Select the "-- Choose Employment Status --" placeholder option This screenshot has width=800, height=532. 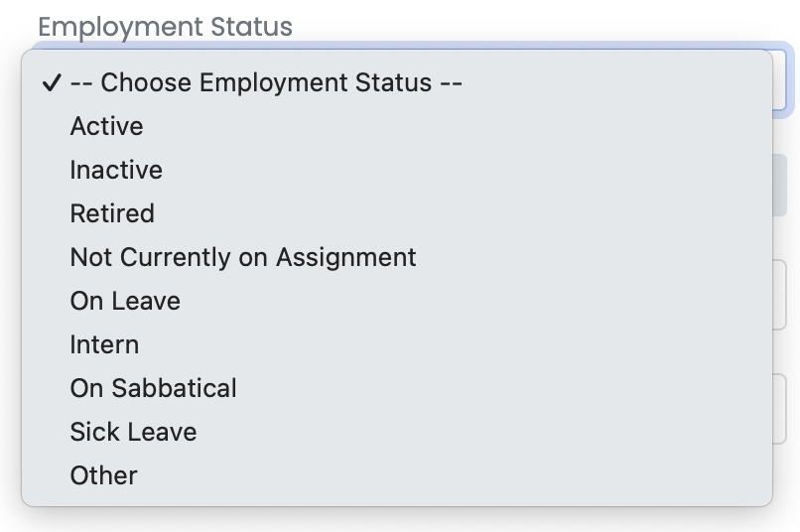(x=266, y=83)
